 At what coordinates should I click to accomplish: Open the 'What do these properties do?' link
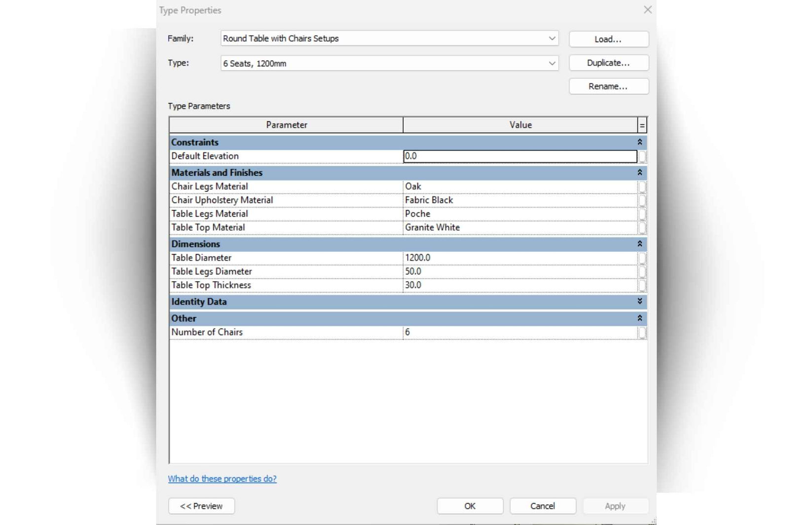(x=222, y=479)
